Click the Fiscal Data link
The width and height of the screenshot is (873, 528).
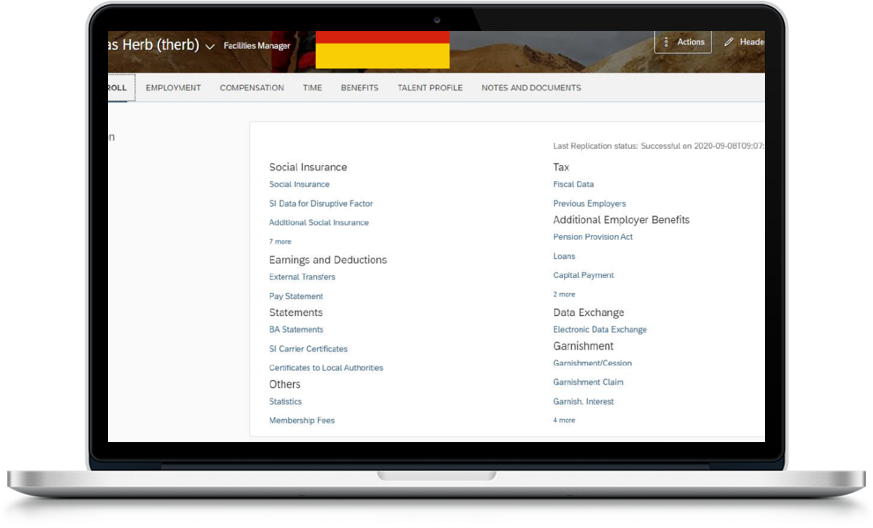tap(573, 184)
